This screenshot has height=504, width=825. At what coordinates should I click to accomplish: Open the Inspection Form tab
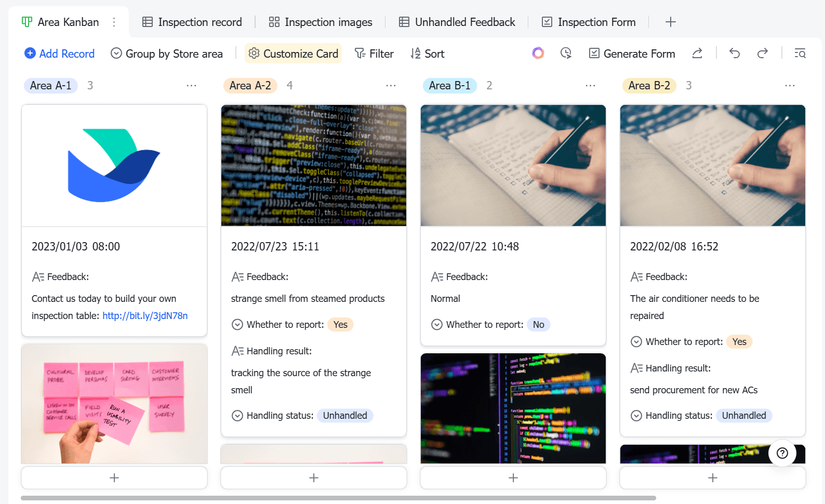589,22
